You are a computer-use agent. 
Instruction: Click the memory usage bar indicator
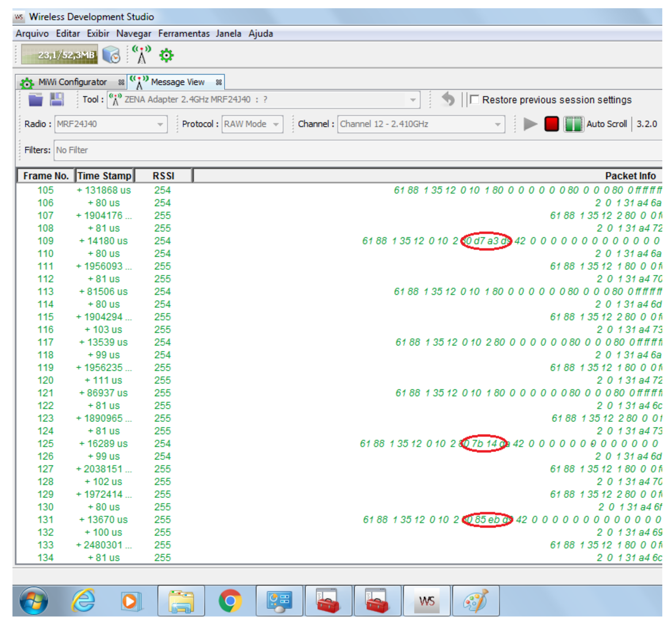(x=60, y=54)
